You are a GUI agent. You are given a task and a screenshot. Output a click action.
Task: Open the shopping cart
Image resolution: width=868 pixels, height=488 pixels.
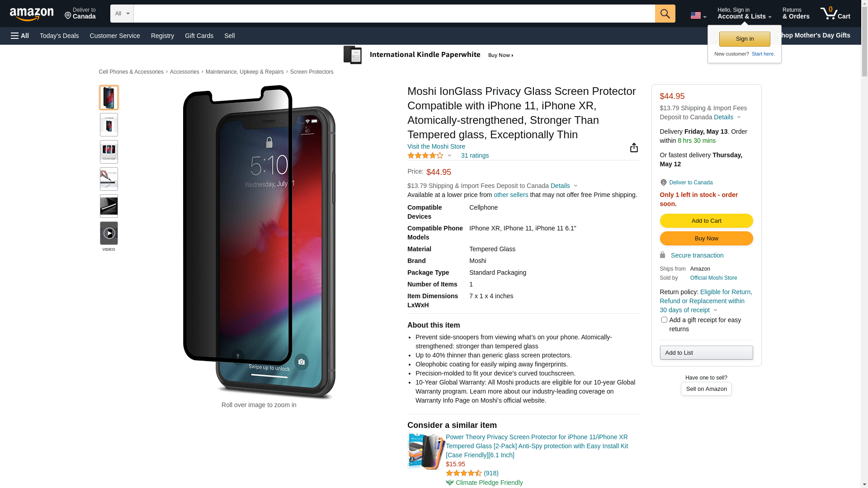[835, 14]
